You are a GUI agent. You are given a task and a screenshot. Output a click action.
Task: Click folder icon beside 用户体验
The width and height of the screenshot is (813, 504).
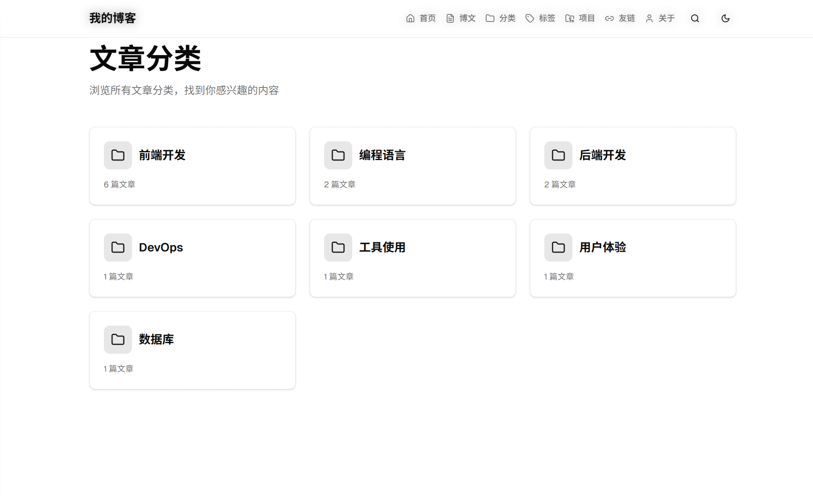point(558,248)
